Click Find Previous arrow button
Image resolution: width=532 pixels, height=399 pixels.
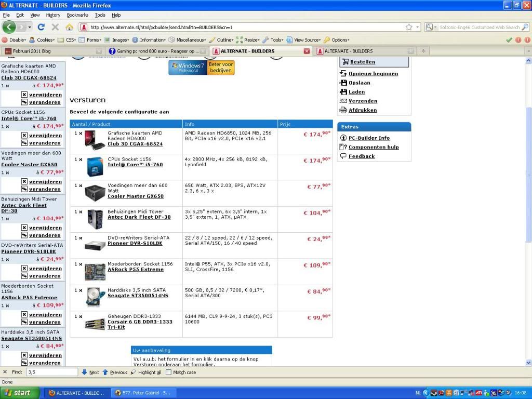click(115, 372)
